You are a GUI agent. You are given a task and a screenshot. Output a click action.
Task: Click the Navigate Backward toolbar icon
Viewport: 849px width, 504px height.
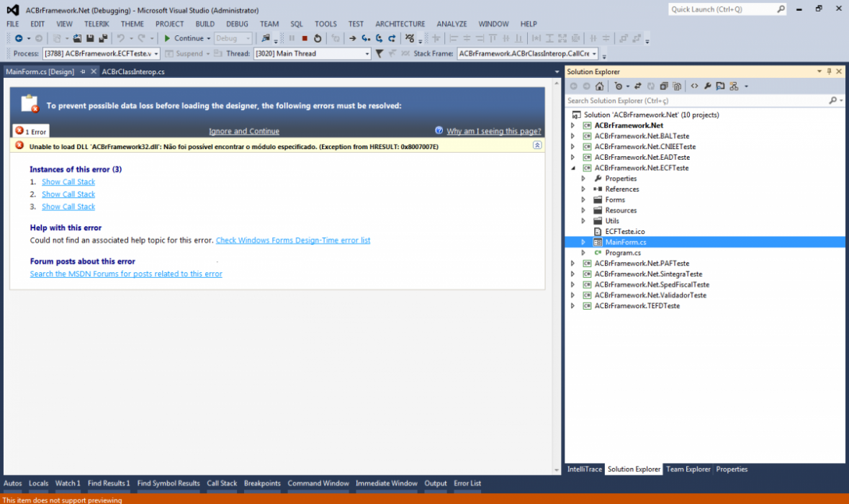[x=19, y=38]
